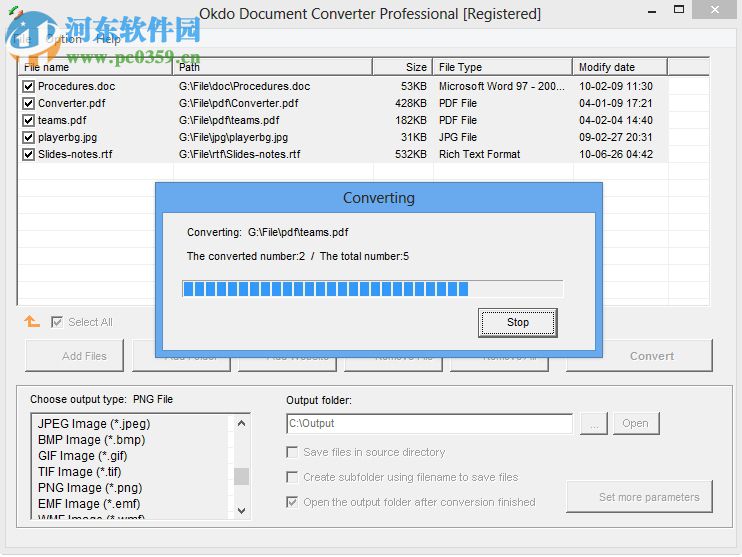
Task: Click the C:\Output folder path field
Action: click(429, 423)
